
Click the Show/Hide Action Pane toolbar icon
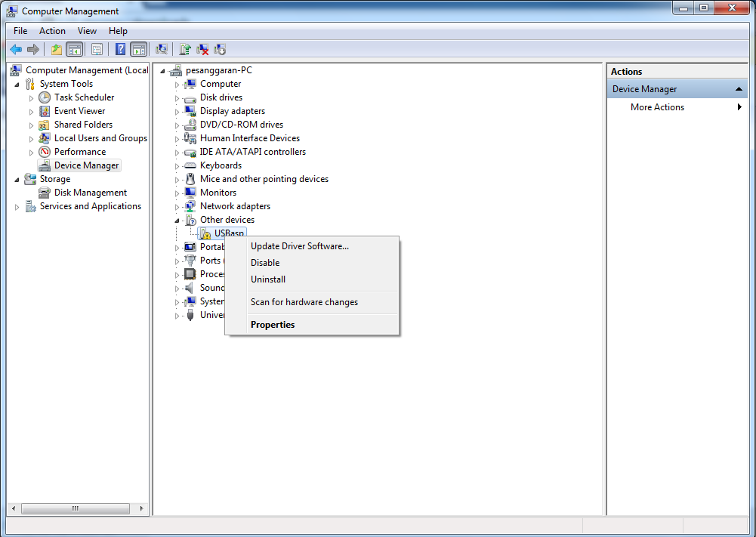(x=137, y=48)
